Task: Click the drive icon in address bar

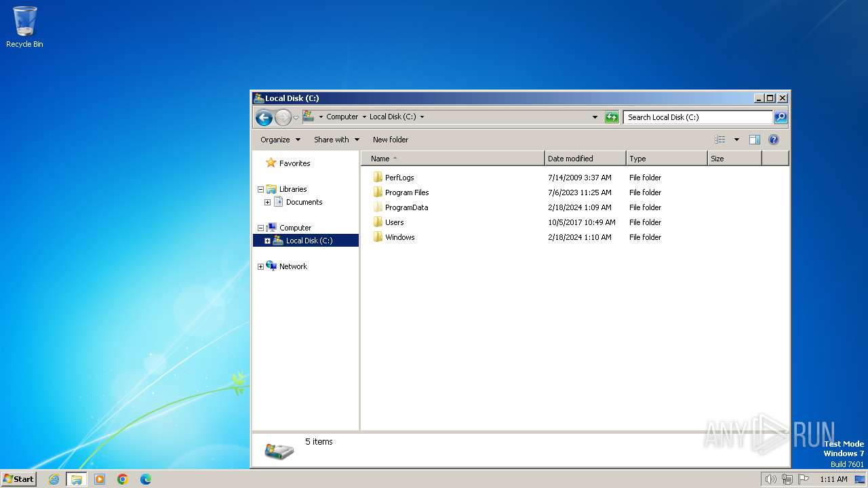Action: tap(309, 117)
